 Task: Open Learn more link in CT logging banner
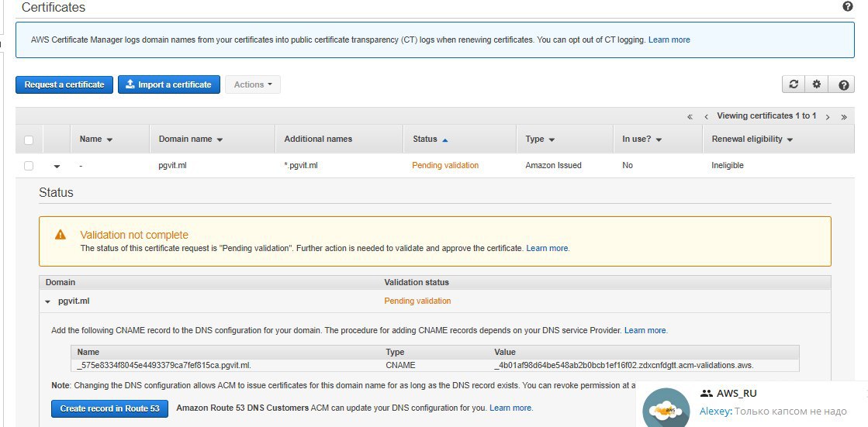669,40
